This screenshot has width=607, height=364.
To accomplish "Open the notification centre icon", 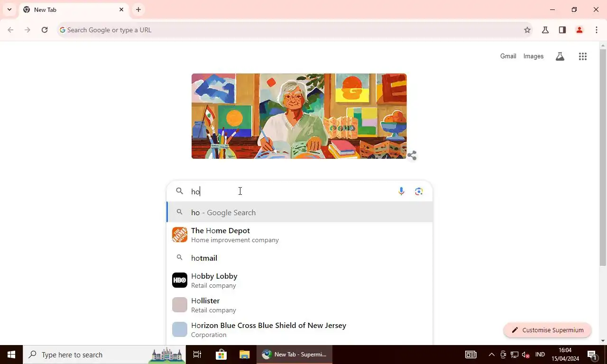I will (x=592, y=355).
